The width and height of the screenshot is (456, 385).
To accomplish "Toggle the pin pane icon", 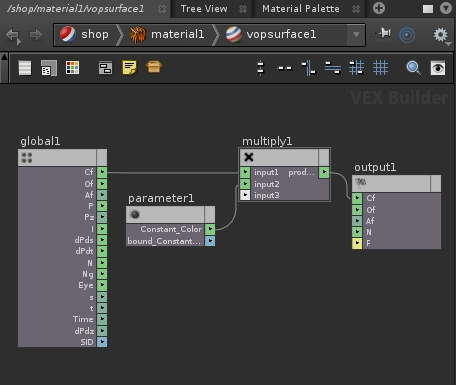I will click(383, 34).
